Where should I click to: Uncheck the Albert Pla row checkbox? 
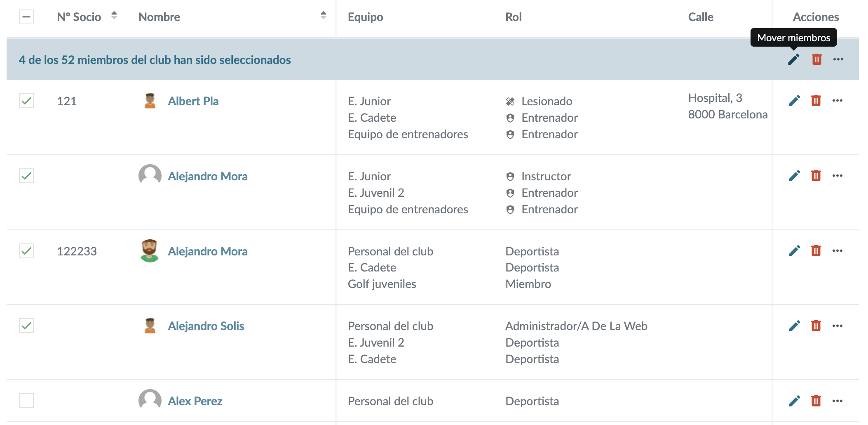26,101
